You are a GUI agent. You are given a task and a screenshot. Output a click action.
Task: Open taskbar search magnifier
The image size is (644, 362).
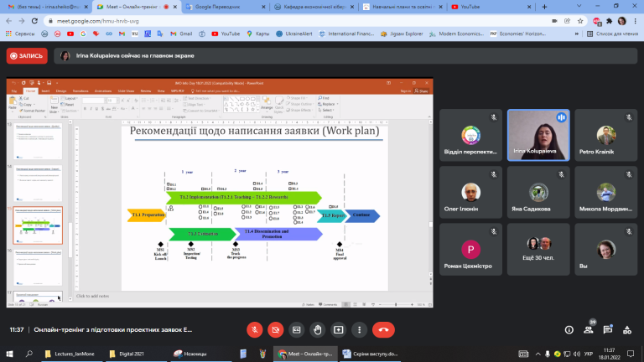click(29, 354)
